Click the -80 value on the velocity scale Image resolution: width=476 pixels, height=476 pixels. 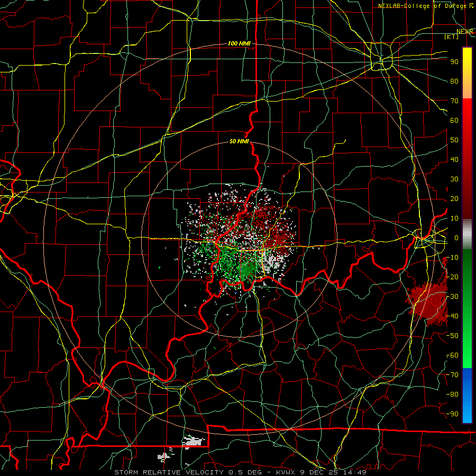(x=452, y=395)
